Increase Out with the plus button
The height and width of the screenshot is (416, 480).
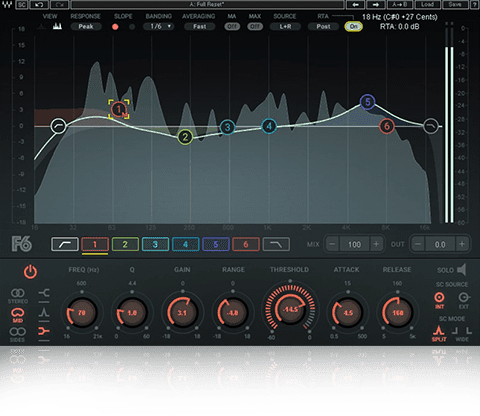tap(462, 244)
